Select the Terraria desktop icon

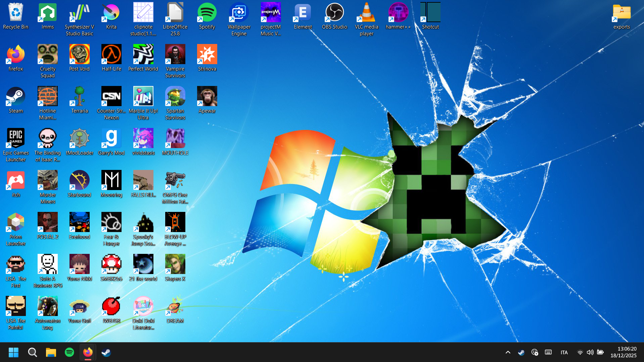click(79, 100)
